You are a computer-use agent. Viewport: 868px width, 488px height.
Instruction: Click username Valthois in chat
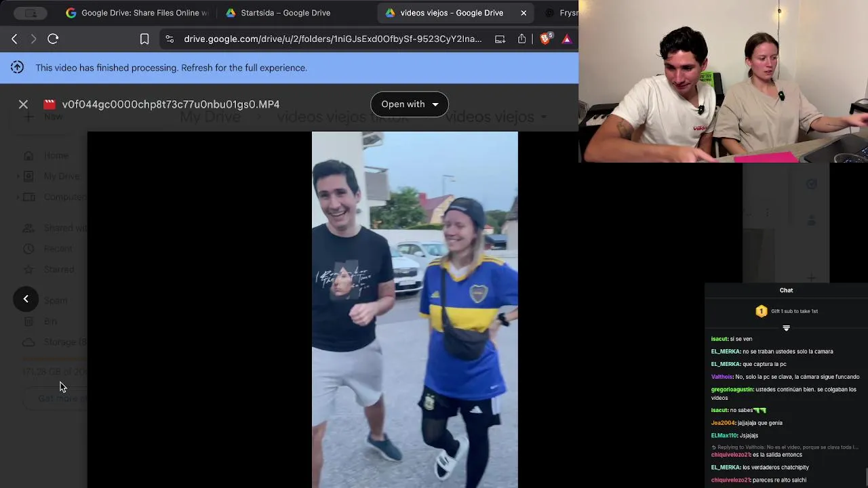point(722,377)
